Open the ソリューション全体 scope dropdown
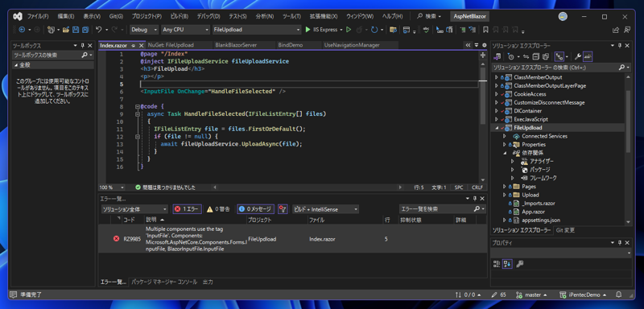The image size is (644, 309). (x=134, y=209)
